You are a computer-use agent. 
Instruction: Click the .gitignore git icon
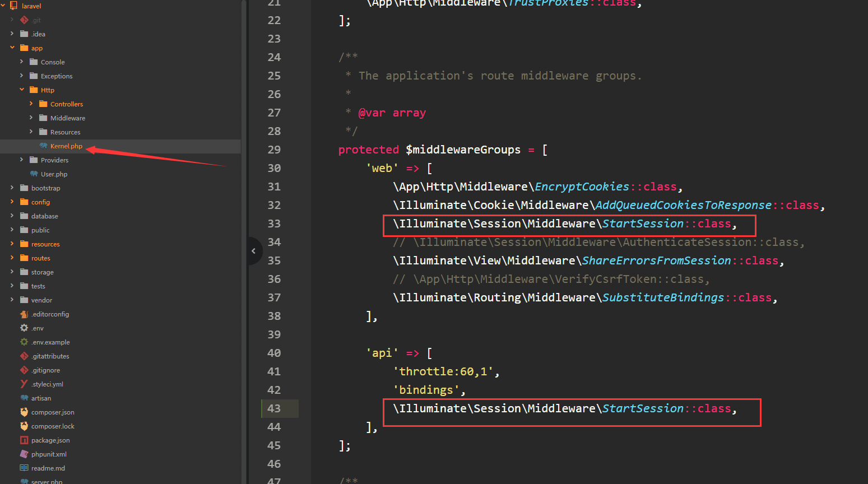[x=24, y=370]
